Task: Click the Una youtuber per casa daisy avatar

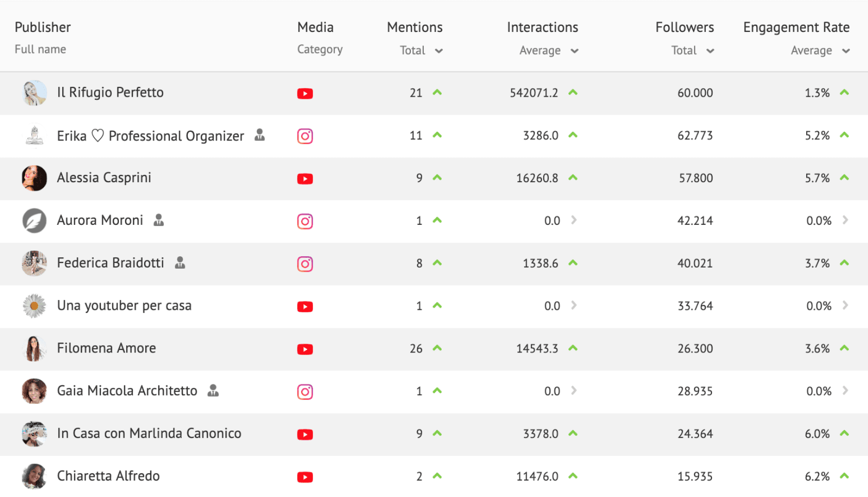Action: point(34,306)
